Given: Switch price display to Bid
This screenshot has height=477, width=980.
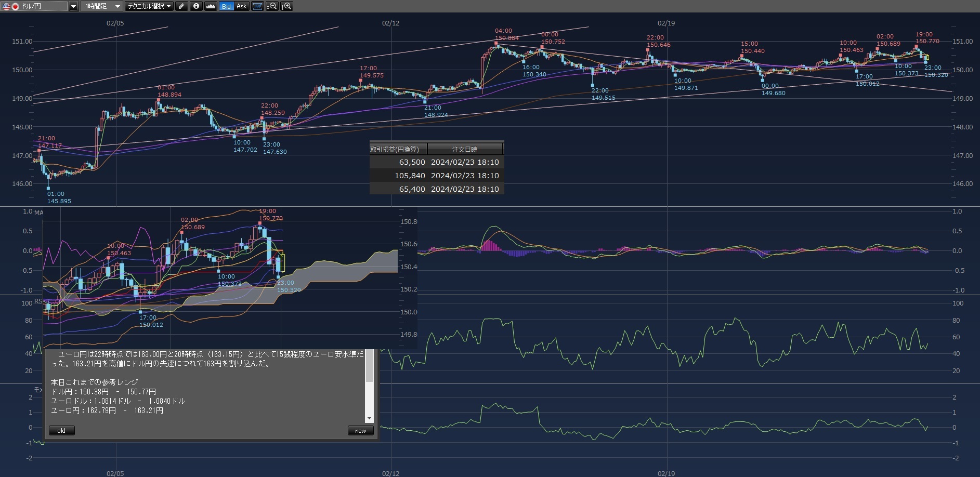Looking at the screenshot, I should (226, 6).
